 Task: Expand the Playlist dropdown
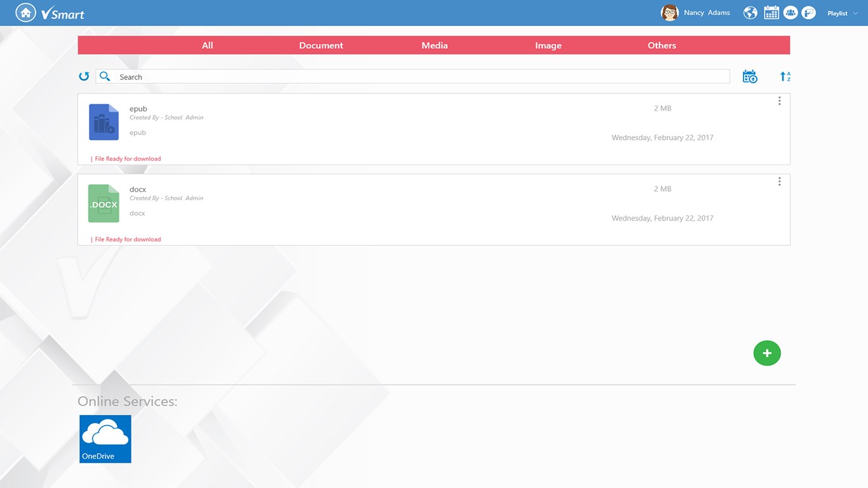point(843,13)
